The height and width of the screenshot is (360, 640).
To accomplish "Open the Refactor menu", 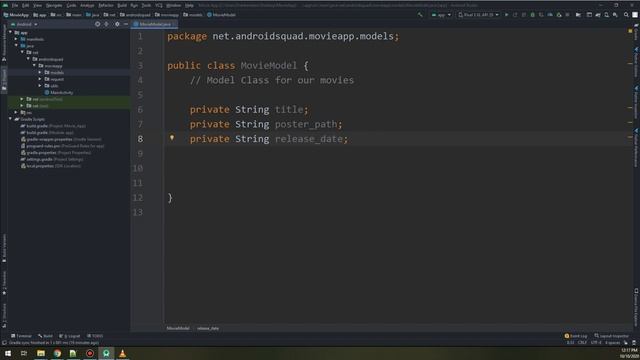I will pos(106,5).
